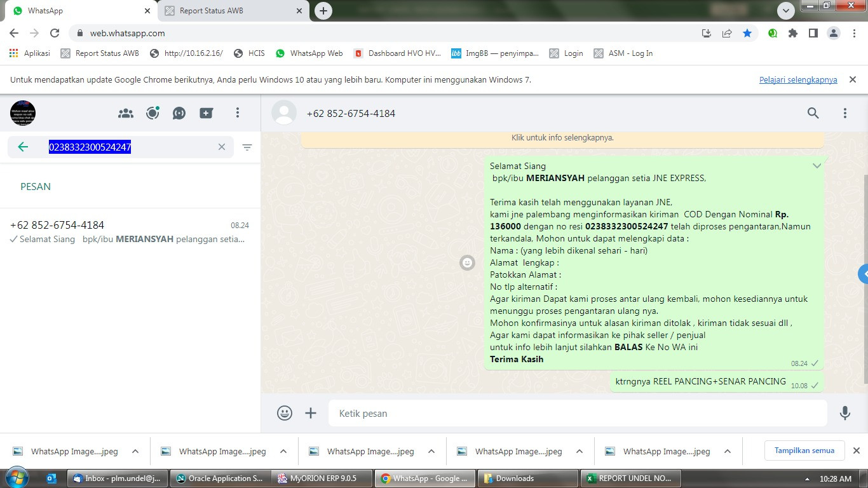Viewport: 868px width, 488px height.
Task: Click search field containing 0238332300524247
Action: [121, 147]
